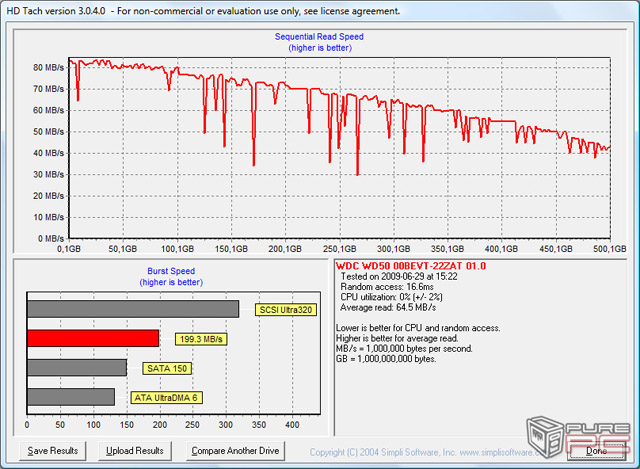Click the 0,1GB axis label
This screenshot has height=469, width=640.
tap(69, 249)
